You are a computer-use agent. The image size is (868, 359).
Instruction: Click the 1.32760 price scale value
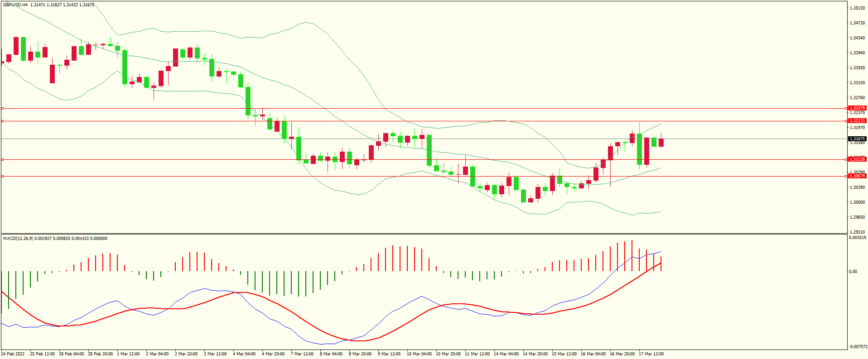[857, 98]
